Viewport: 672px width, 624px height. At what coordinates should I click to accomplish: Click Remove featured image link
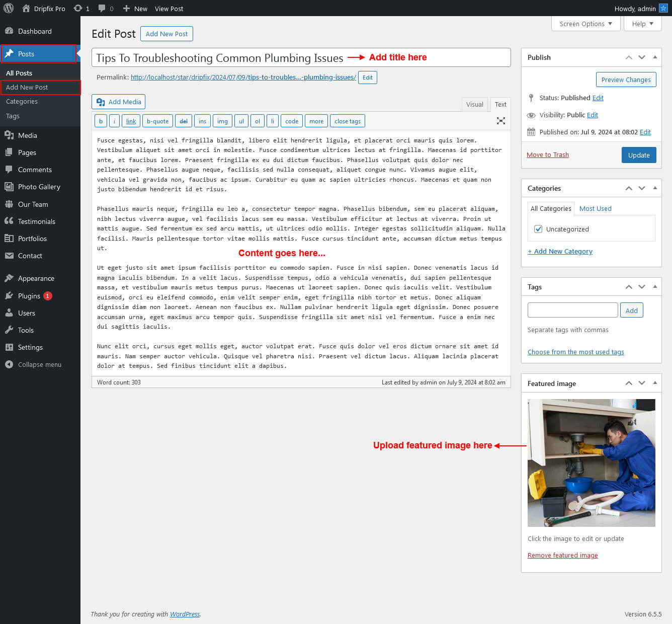pyautogui.click(x=562, y=555)
